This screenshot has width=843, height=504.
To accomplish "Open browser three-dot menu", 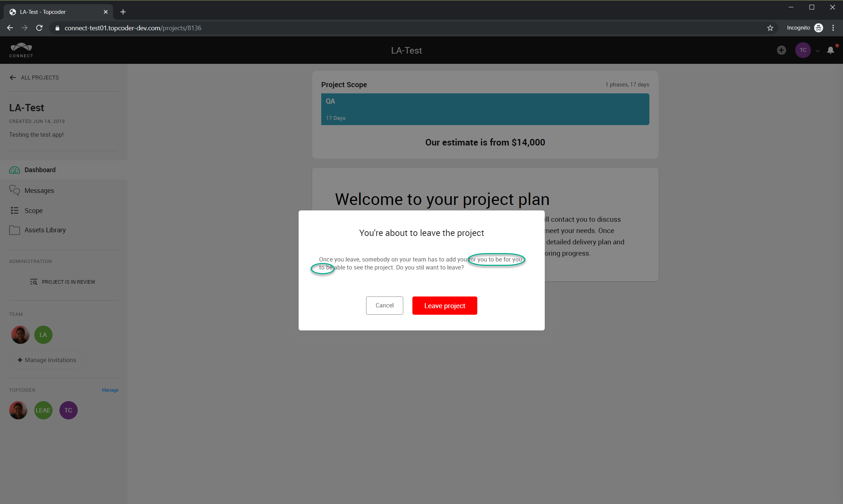I will click(833, 28).
